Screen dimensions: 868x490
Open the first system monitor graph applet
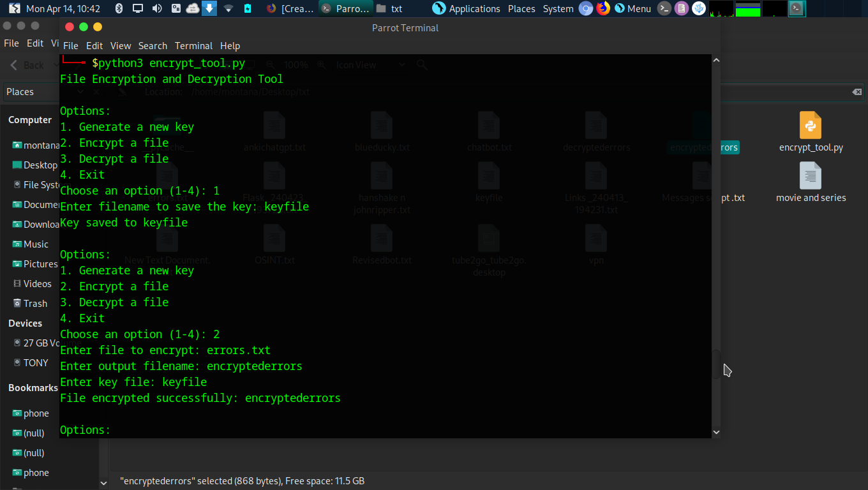pyautogui.click(x=721, y=9)
